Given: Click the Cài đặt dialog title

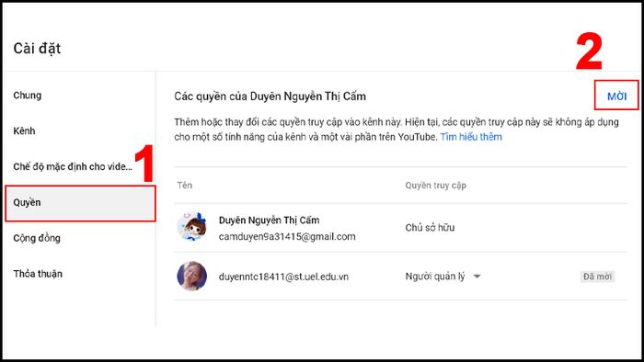Looking at the screenshot, I should click(x=37, y=49).
